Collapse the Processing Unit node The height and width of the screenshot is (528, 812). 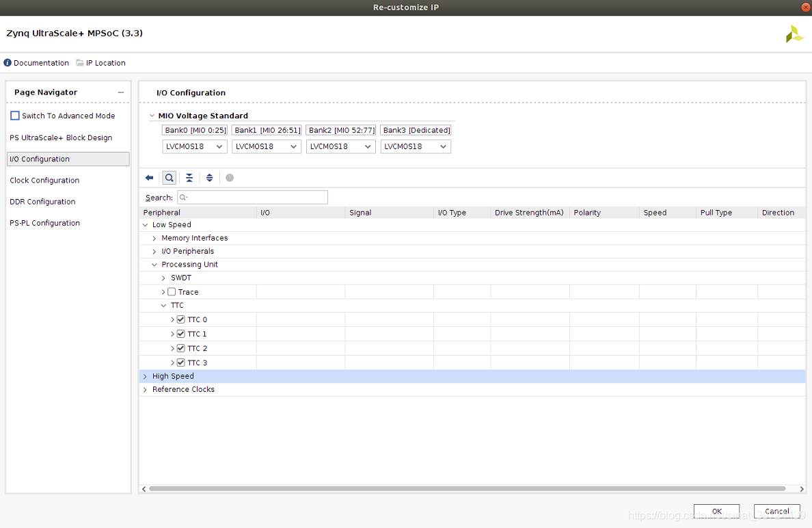154,265
